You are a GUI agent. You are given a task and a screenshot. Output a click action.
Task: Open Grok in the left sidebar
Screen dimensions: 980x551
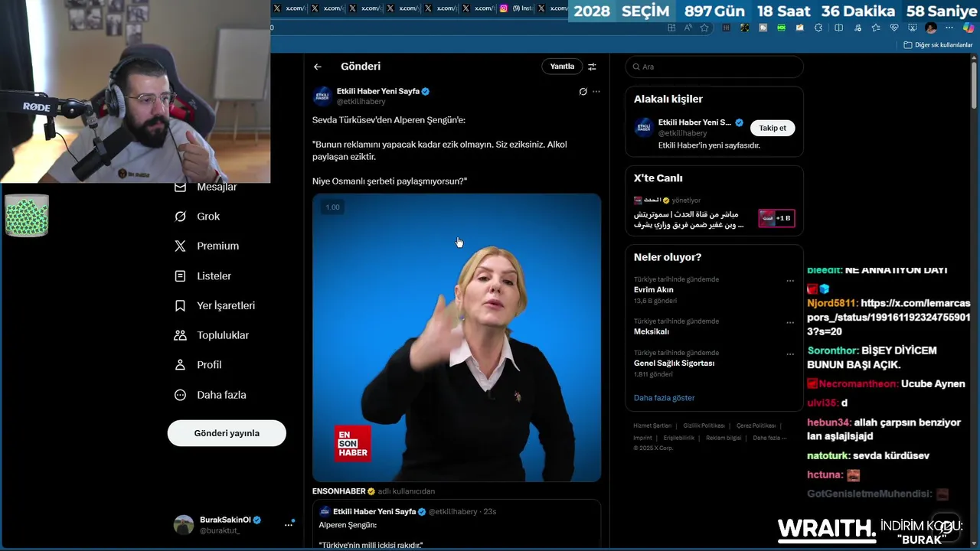pos(198,217)
